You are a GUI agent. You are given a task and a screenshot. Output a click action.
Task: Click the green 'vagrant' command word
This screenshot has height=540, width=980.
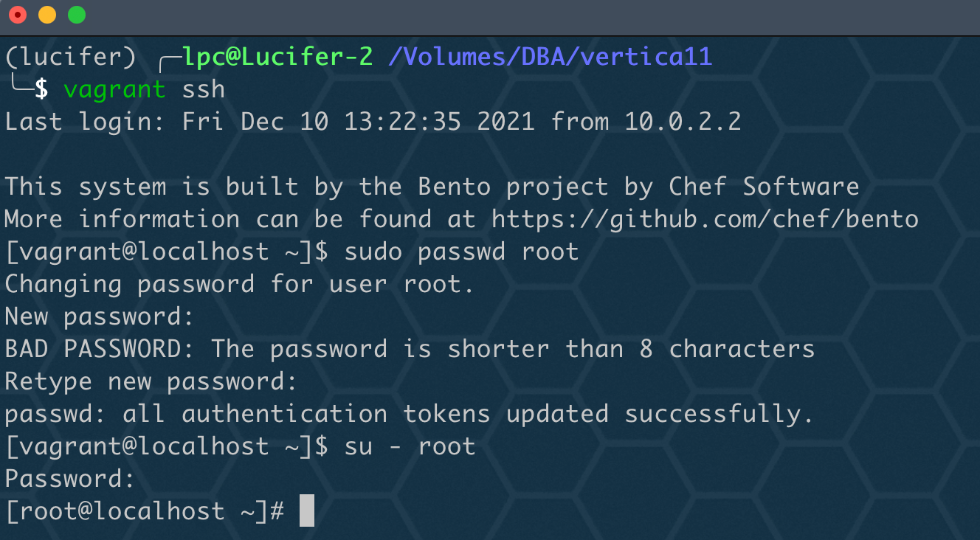point(114,90)
